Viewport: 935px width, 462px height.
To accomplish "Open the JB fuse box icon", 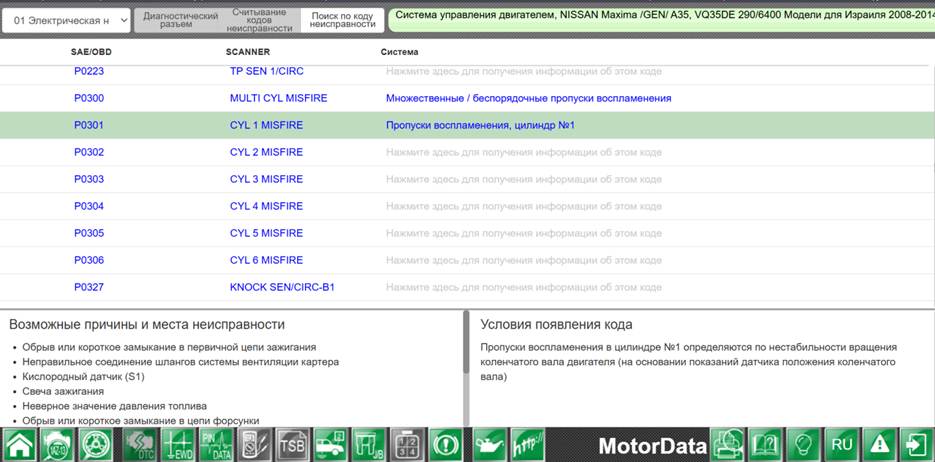I will pos(369,445).
